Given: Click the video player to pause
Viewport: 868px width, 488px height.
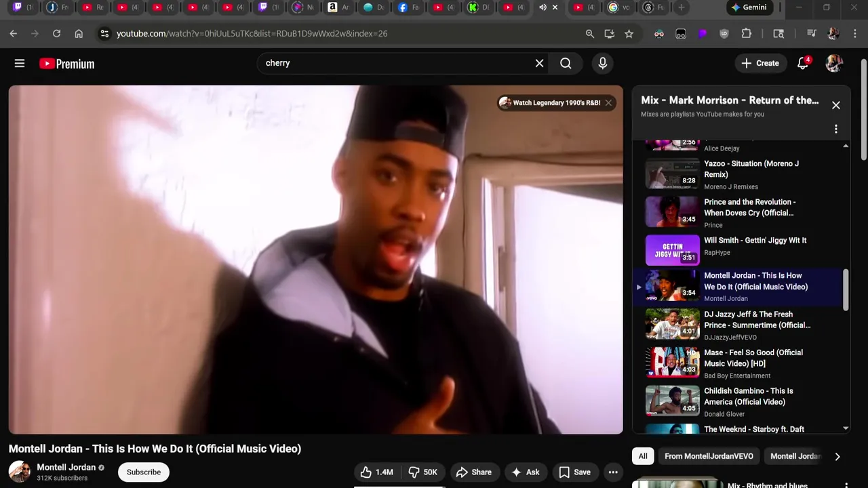Looking at the screenshot, I should 316,260.
